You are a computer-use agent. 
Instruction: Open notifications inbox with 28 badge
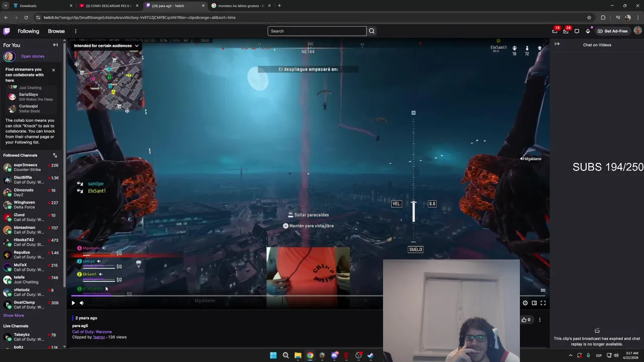(566, 31)
